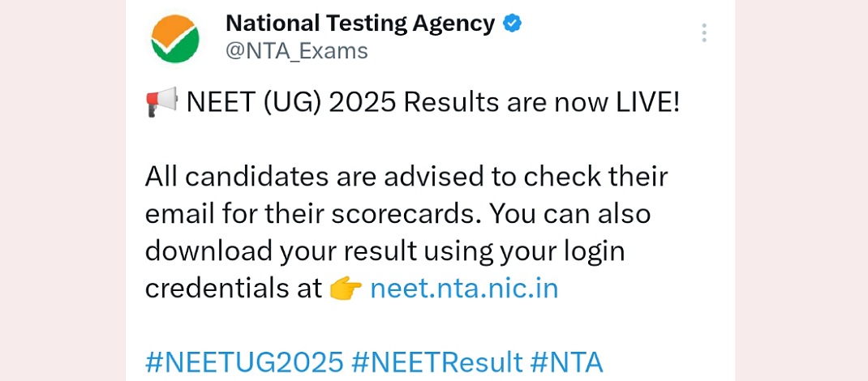Open the National Testing Agency display name
This screenshot has width=868, height=381.
click(359, 24)
